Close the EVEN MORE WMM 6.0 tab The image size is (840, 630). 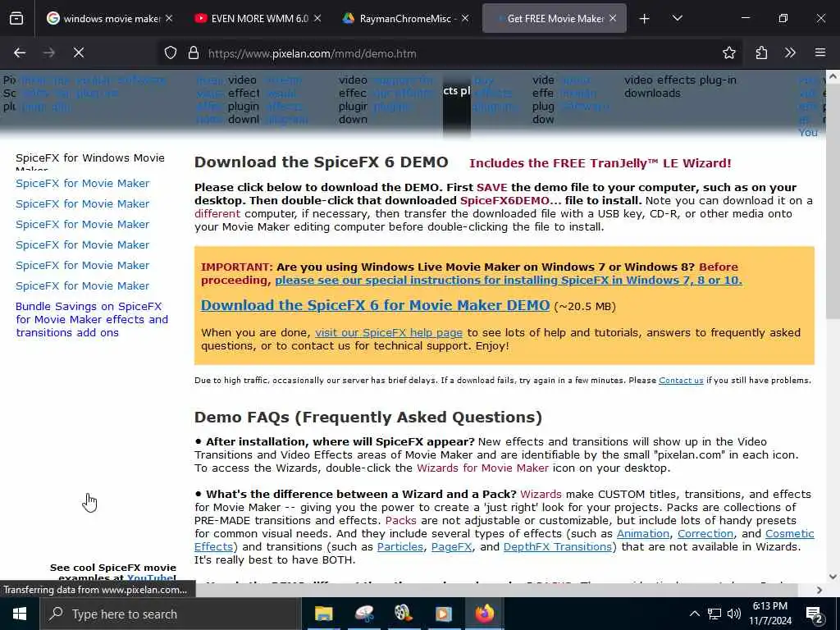coord(317,18)
